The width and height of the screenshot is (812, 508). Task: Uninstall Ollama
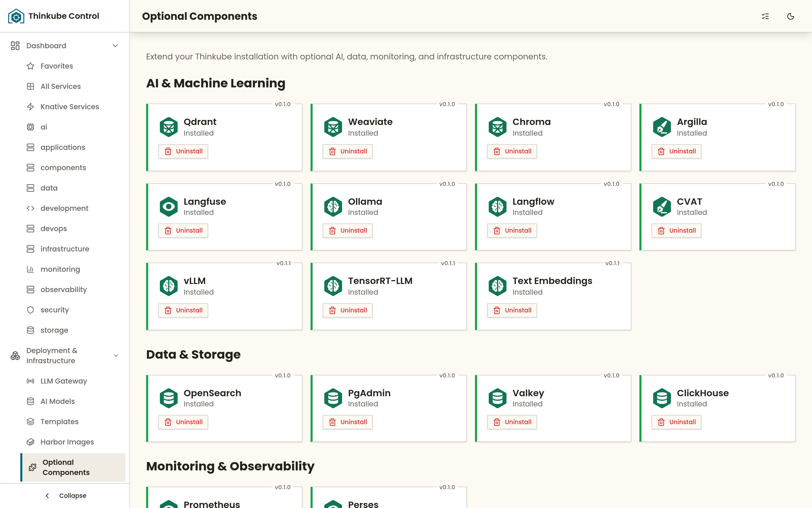point(348,230)
